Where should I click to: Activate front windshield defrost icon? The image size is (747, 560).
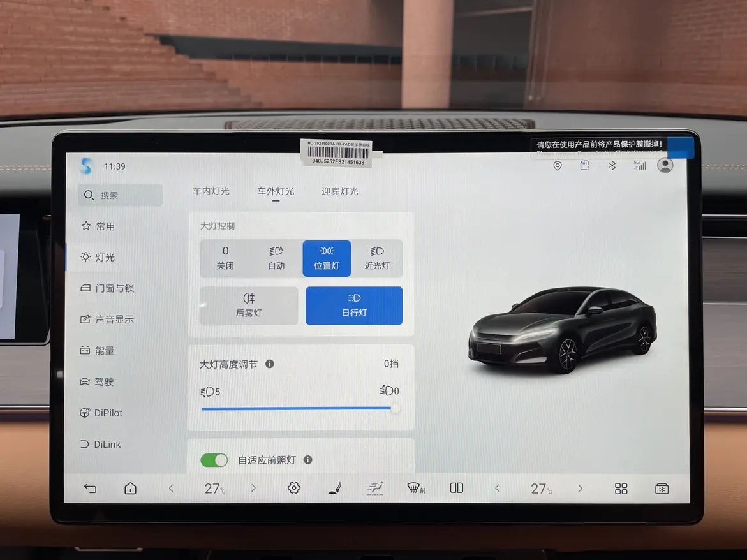pyautogui.click(x=416, y=489)
